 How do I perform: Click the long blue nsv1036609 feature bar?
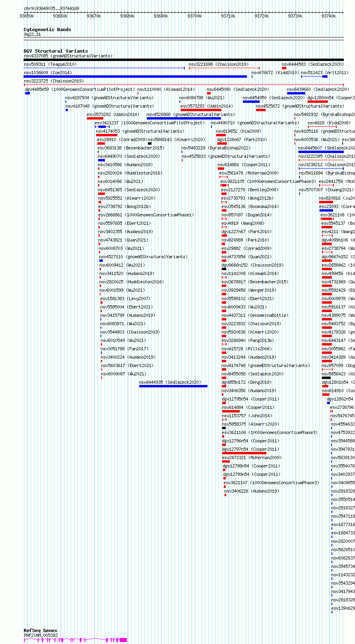click(x=135, y=77)
